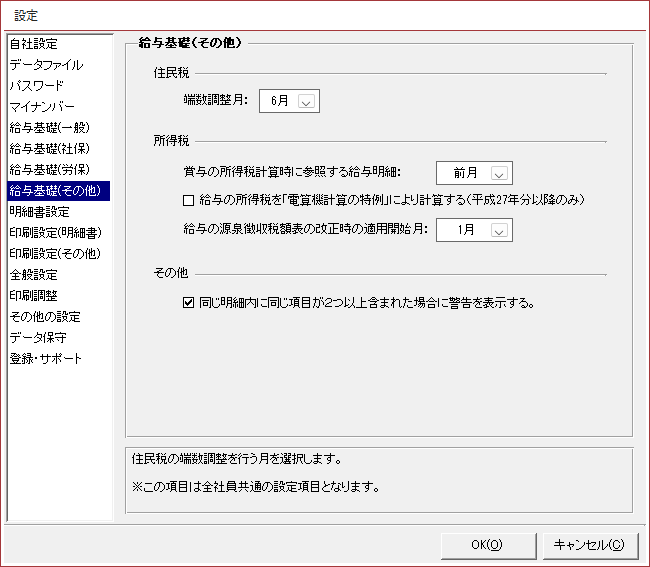Switch to 給与基礎(一般) category
Viewport: 650px width, 567px height.
(x=47, y=128)
